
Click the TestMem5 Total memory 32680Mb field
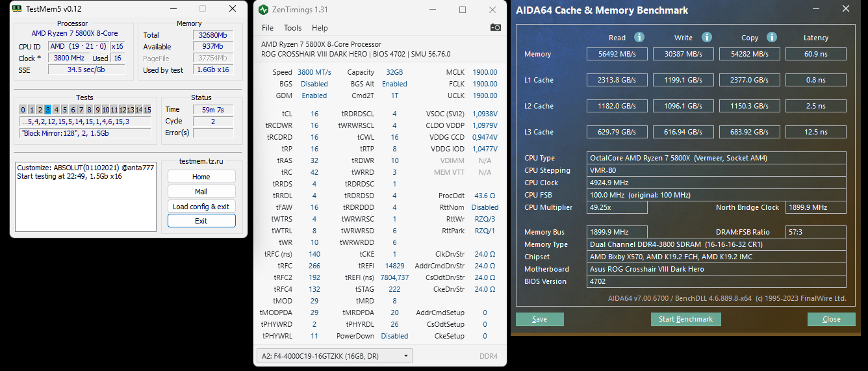[x=212, y=35]
